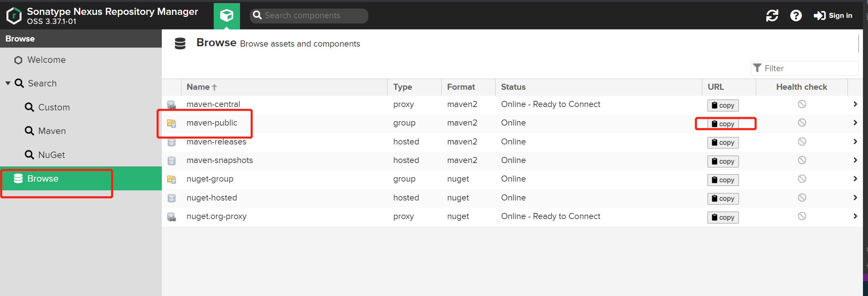The image size is (868, 296).
Task: Click the nuget.org-proxy repository icon
Action: 172,217
